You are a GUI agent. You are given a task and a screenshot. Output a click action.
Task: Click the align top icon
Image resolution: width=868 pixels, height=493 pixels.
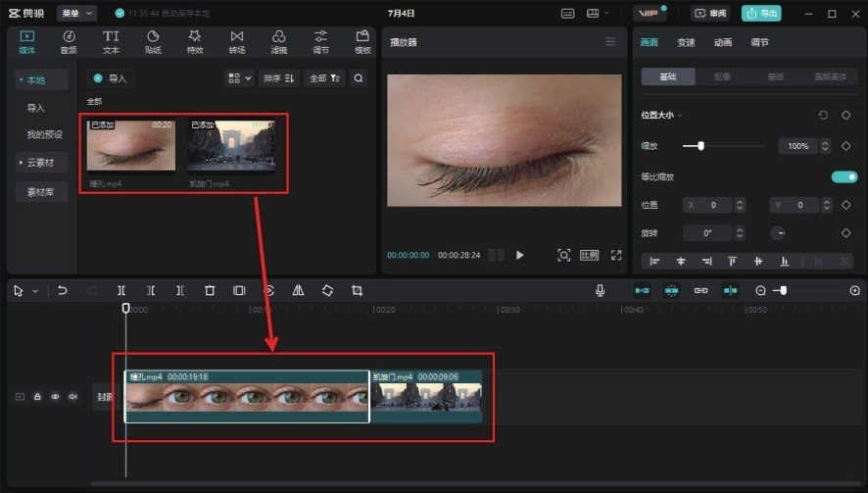click(732, 261)
